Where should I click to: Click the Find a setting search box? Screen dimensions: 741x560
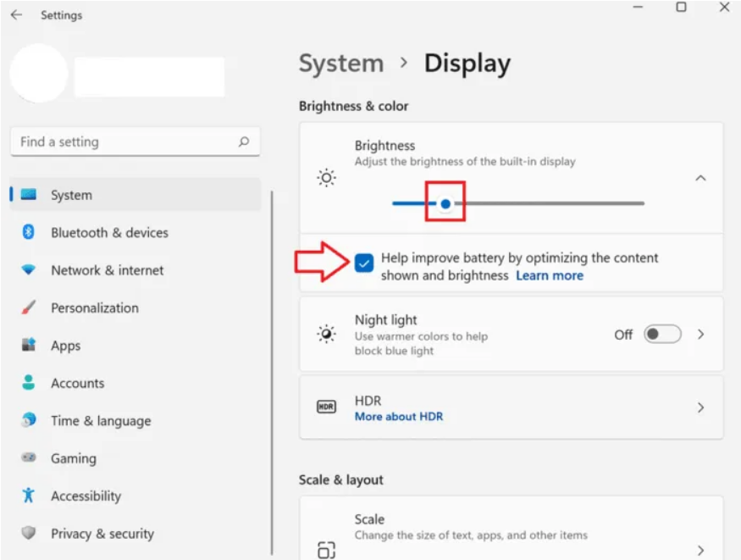click(127, 142)
